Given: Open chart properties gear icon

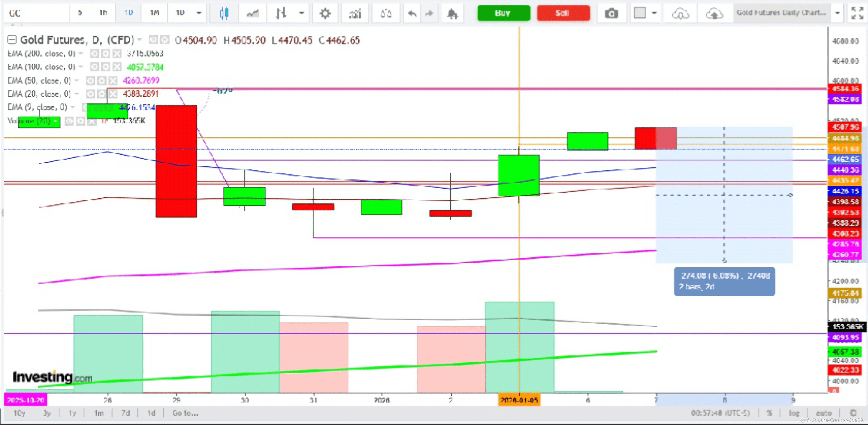Looking at the screenshot, I should 325,14.
